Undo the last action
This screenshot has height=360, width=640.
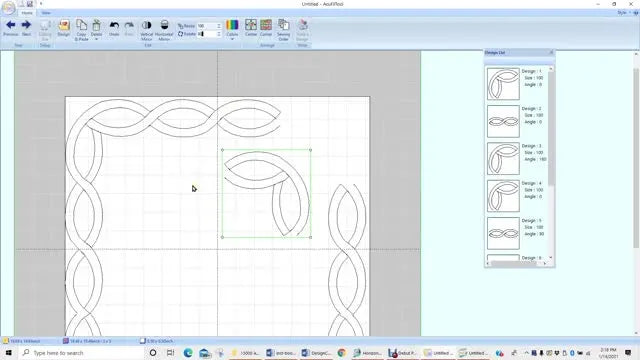click(114, 28)
